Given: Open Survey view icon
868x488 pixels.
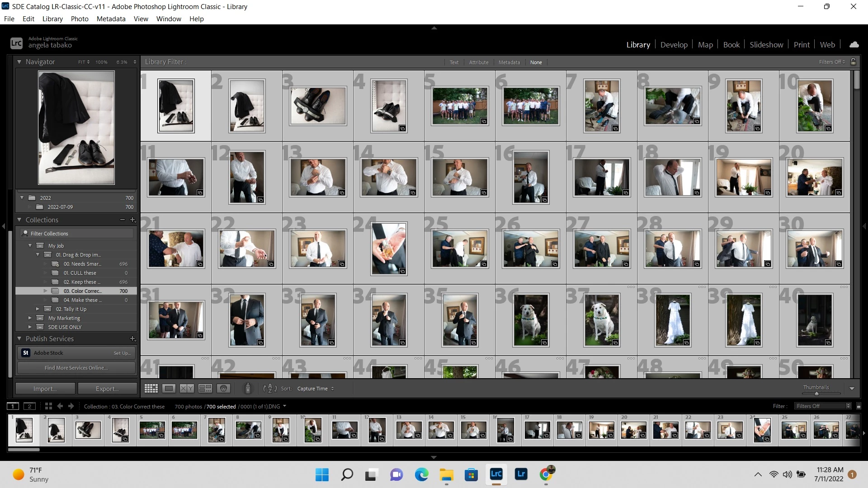Looking at the screenshot, I should (205, 389).
